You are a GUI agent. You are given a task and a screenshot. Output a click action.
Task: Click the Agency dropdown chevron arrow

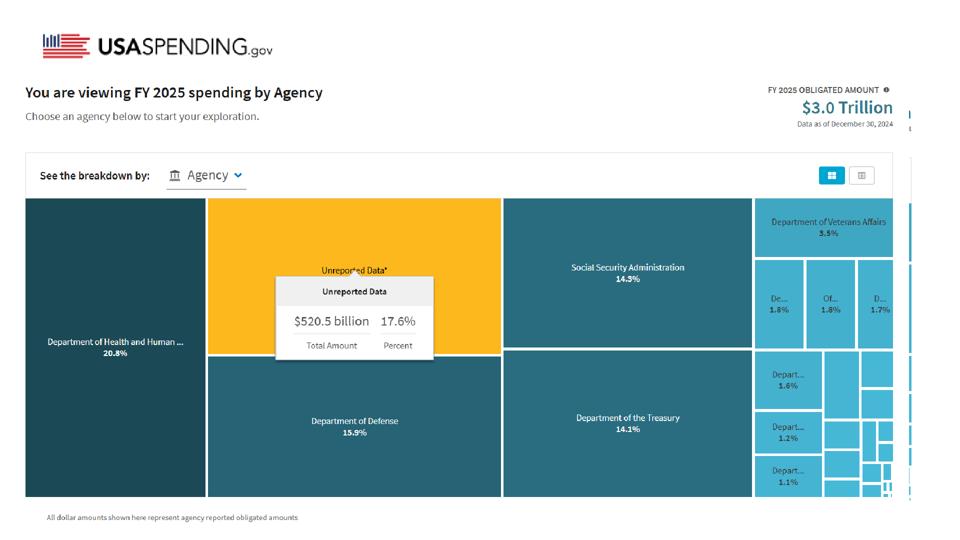[x=238, y=176]
